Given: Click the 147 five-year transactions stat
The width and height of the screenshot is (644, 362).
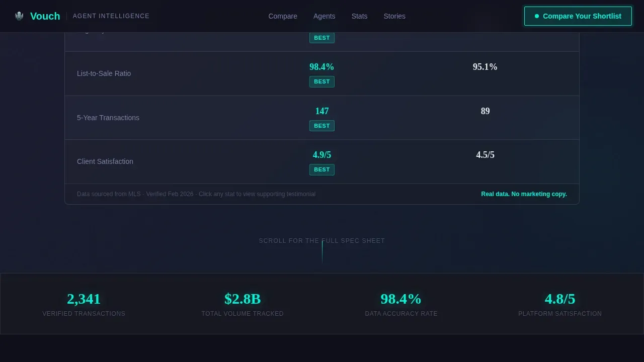Looking at the screenshot, I should 322,111.
